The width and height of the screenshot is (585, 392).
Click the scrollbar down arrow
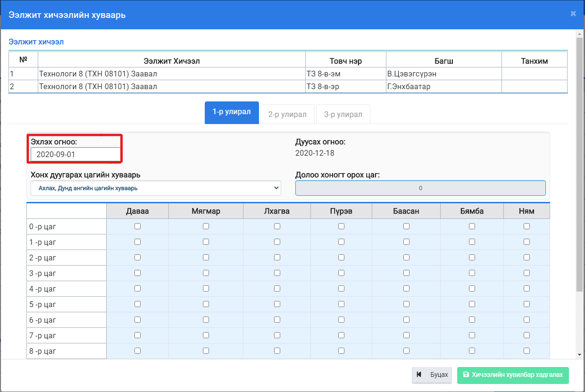579,354
